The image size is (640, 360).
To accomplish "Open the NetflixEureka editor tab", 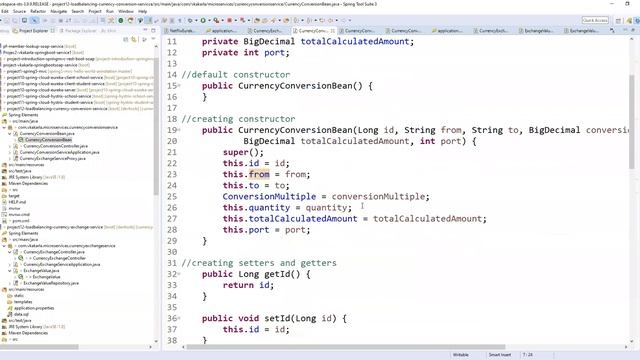I will (180, 31).
